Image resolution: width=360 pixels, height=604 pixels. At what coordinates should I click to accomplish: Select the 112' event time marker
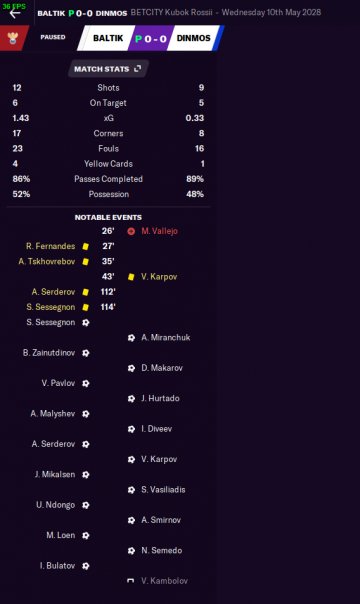(x=107, y=292)
